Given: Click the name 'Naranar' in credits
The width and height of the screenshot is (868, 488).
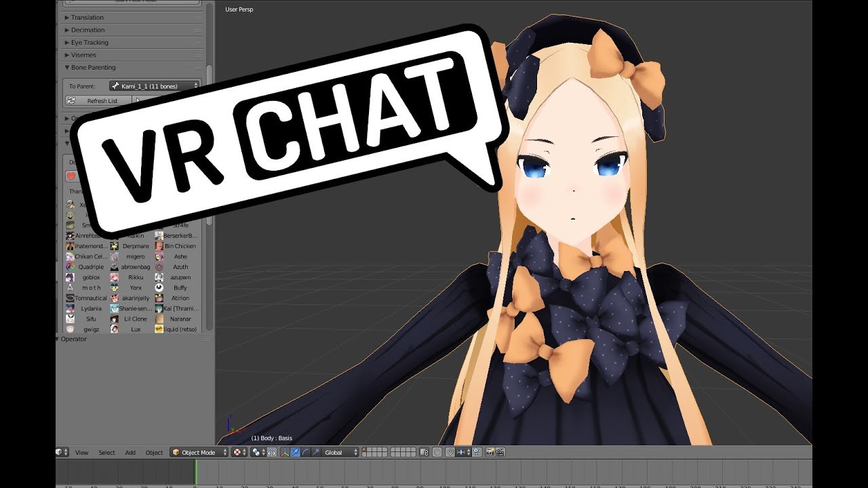Looking at the screenshot, I should click(x=180, y=319).
